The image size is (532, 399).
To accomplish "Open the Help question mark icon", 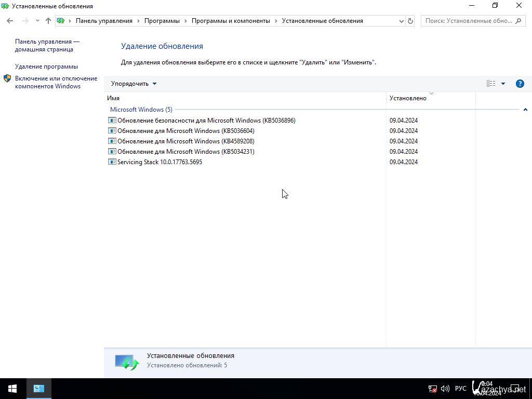I will pos(520,84).
